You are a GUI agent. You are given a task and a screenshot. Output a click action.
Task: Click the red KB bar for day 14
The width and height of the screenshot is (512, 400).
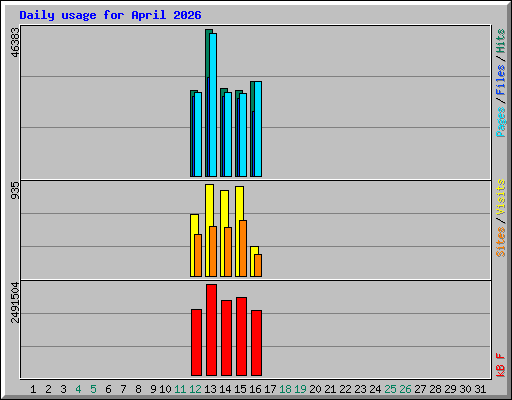tap(226, 338)
